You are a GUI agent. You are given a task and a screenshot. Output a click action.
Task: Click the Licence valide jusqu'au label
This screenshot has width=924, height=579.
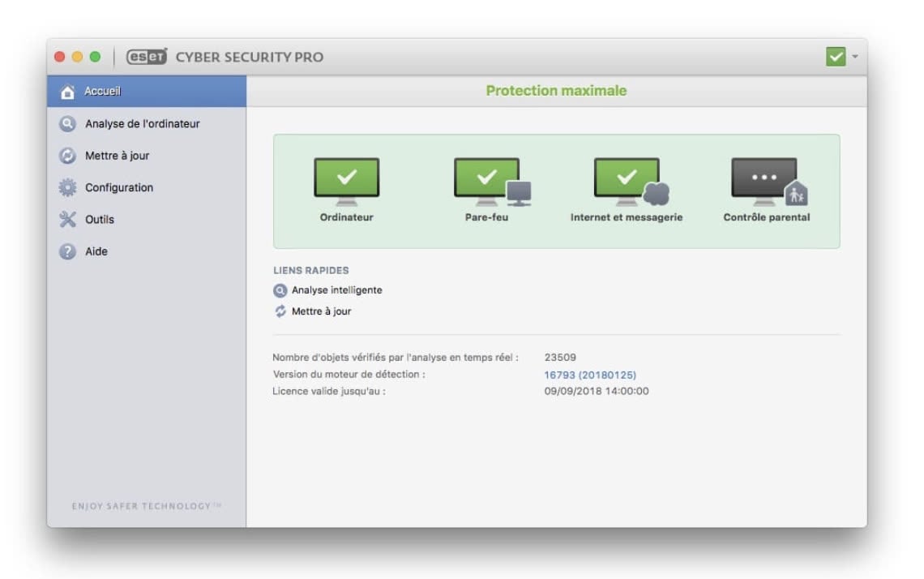329,391
